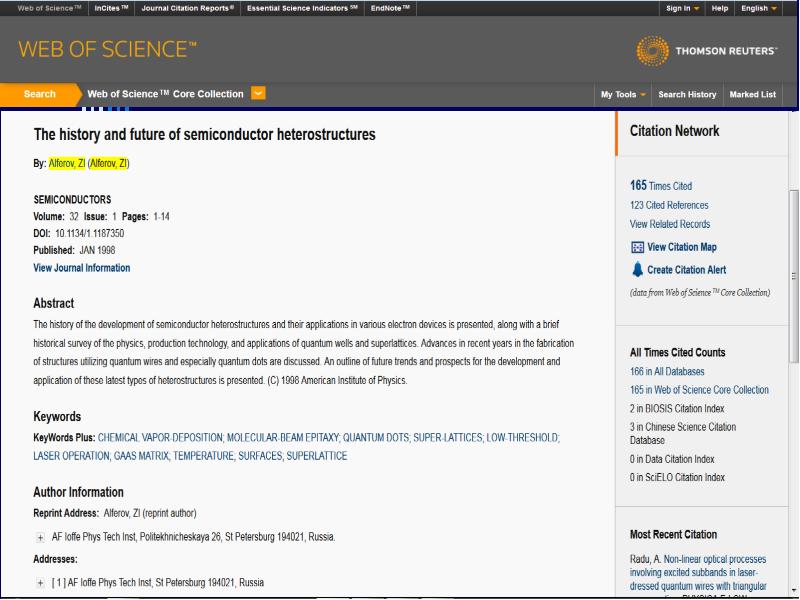
Task: Open the orange Core Collection dropdown arrow
Action: (x=258, y=93)
